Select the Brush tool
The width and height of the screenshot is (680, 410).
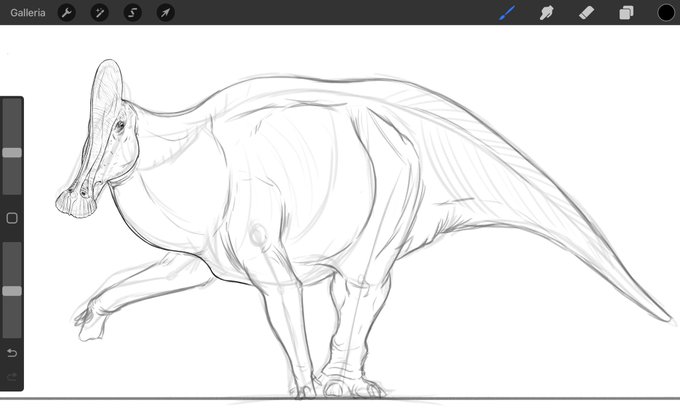507,13
